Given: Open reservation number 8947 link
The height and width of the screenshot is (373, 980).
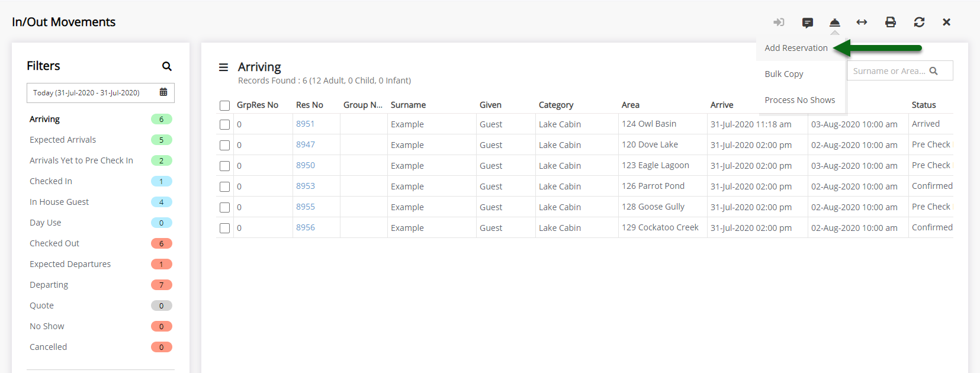Looking at the screenshot, I should tap(306, 144).
